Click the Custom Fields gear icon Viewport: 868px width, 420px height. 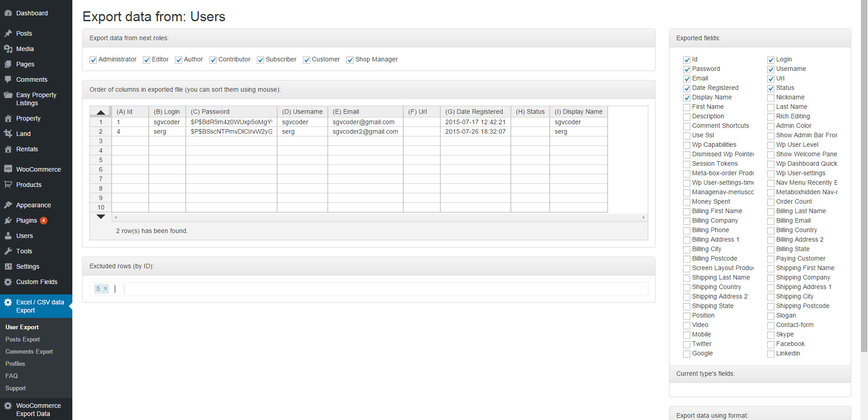click(x=8, y=282)
